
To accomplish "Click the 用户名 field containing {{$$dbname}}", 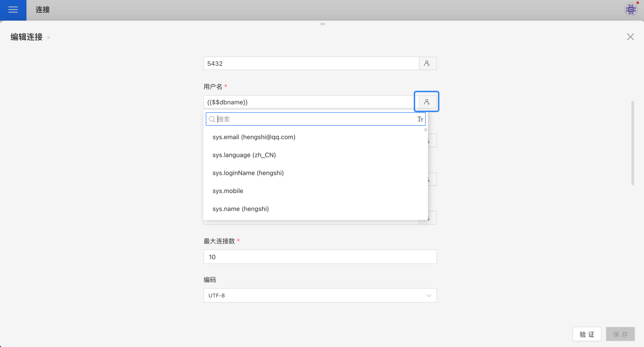I will pos(309,102).
